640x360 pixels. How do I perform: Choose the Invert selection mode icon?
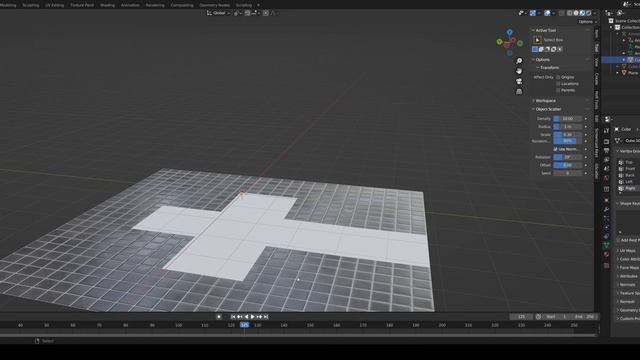pos(553,49)
